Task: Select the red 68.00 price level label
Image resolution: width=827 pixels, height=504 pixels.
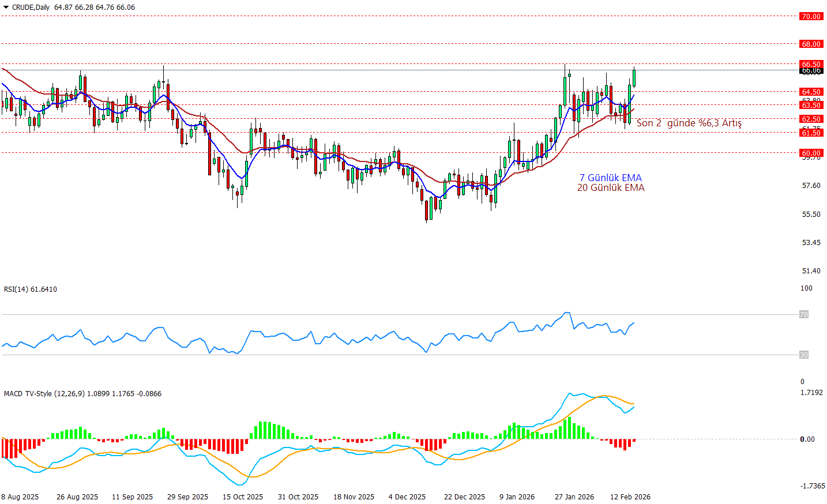Action: (x=810, y=44)
